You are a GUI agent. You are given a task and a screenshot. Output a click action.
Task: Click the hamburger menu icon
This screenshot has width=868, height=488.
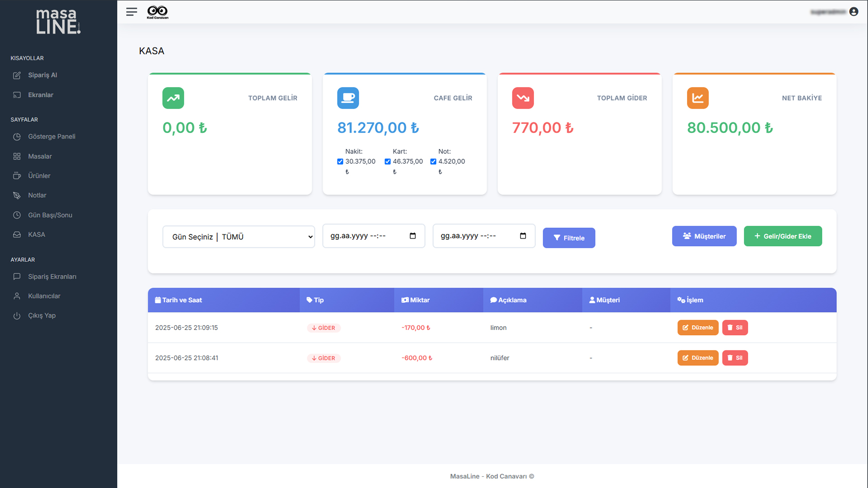[x=131, y=12]
